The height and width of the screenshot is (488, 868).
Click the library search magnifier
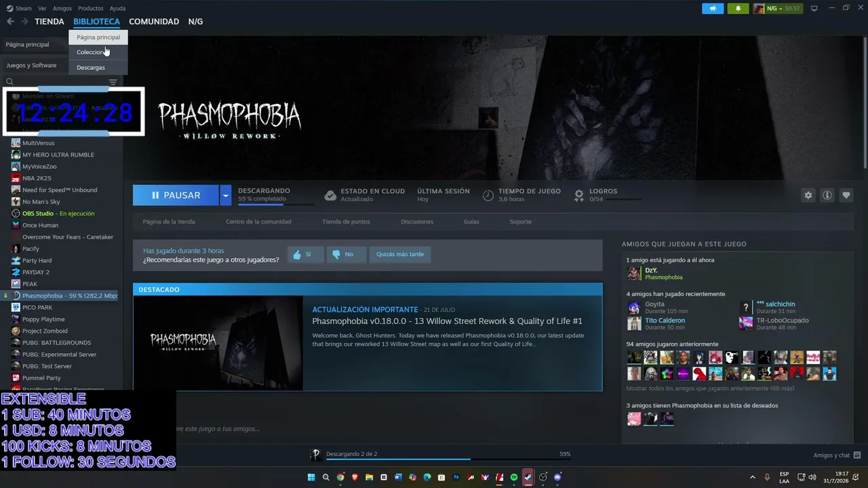9,82
